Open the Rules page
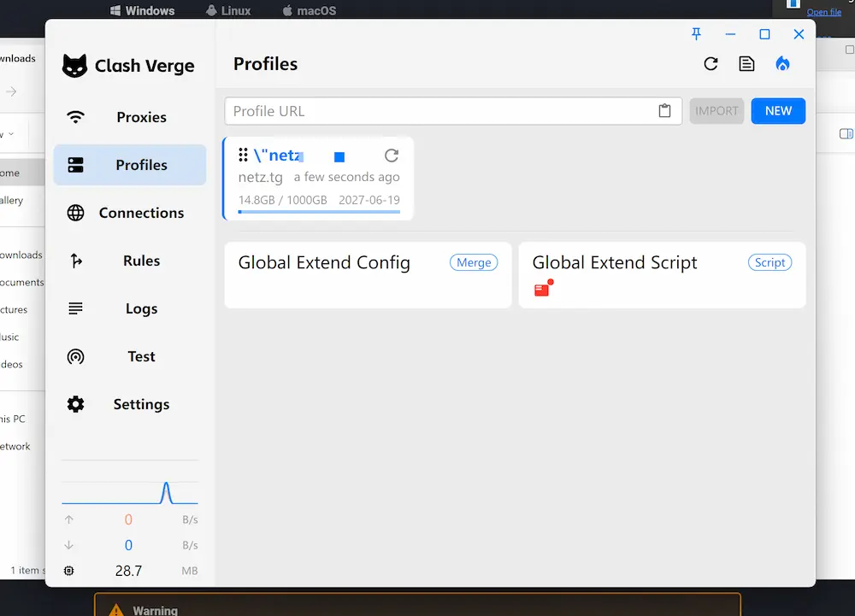The width and height of the screenshot is (855, 616). point(130,261)
